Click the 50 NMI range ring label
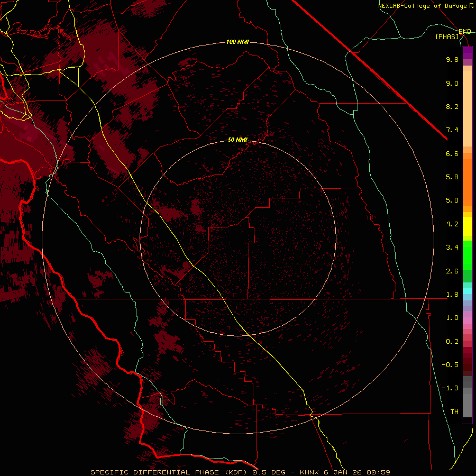Viewport: 476px width, 476px height. 237,140
